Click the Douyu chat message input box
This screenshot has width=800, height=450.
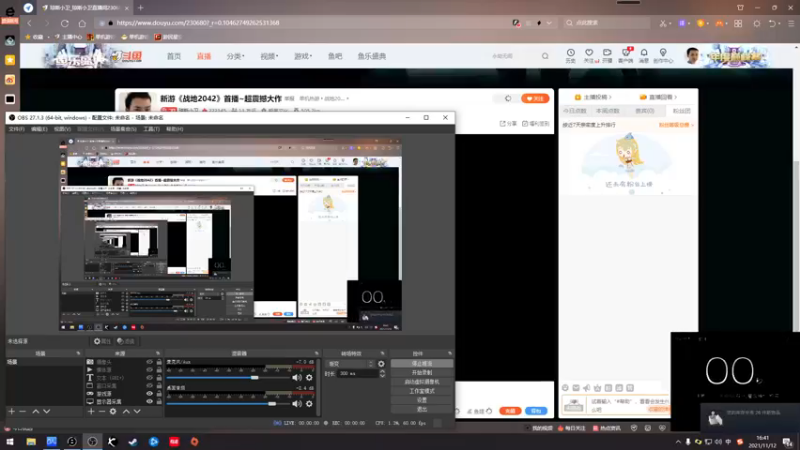pyautogui.click(x=629, y=405)
